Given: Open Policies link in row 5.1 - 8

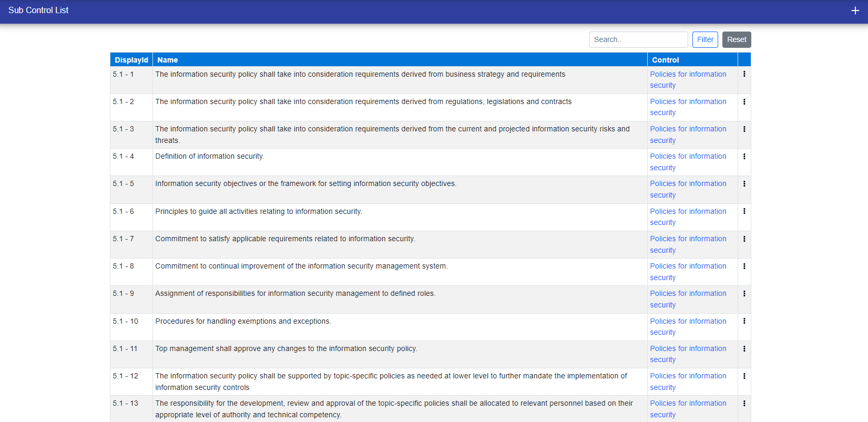Looking at the screenshot, I should (x=688, y=266).
